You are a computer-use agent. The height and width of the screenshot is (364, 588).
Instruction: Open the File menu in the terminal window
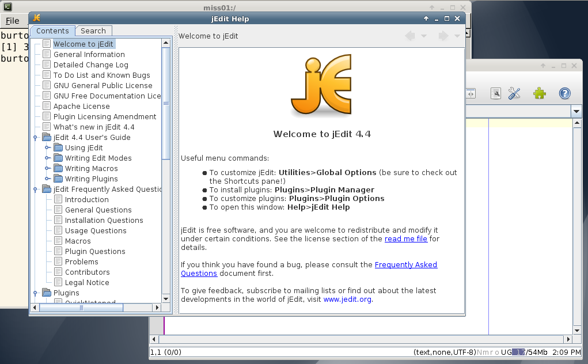coord(12,21)
